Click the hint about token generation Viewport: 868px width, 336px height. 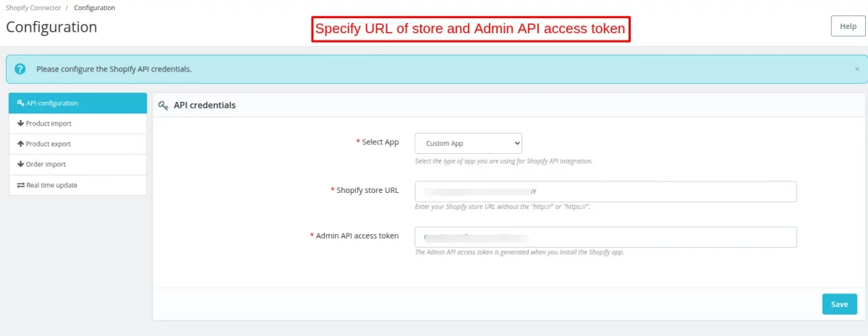point(519,253)
